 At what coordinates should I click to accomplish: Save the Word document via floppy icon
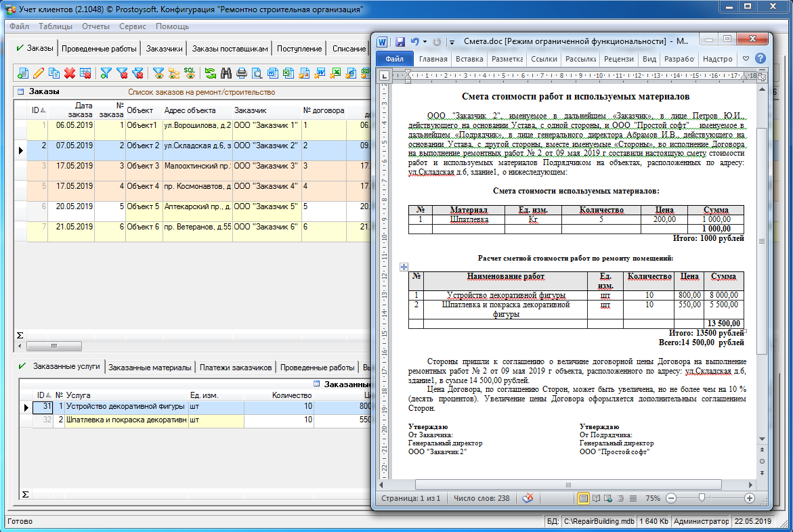click(400, 41)
